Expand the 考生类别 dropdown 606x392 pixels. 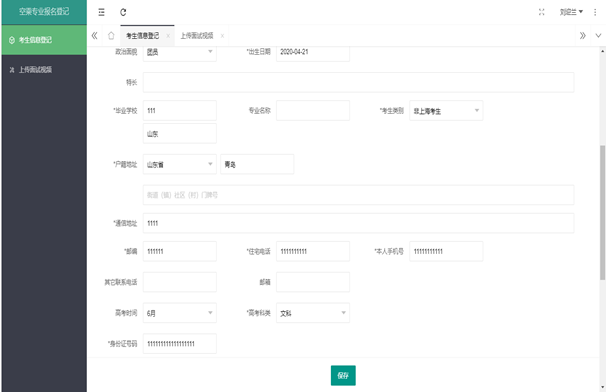(x=446, y=111)
